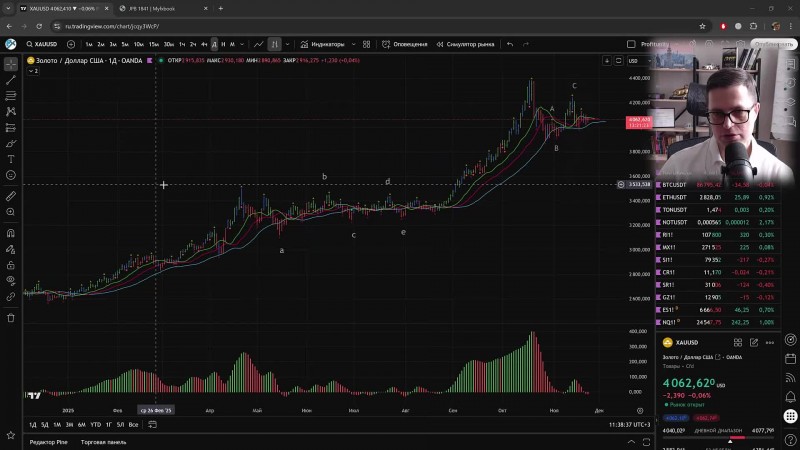
Task: Edit XAUUSD note pencil icon
Action: pyautogui.click(x=754, y=343)
